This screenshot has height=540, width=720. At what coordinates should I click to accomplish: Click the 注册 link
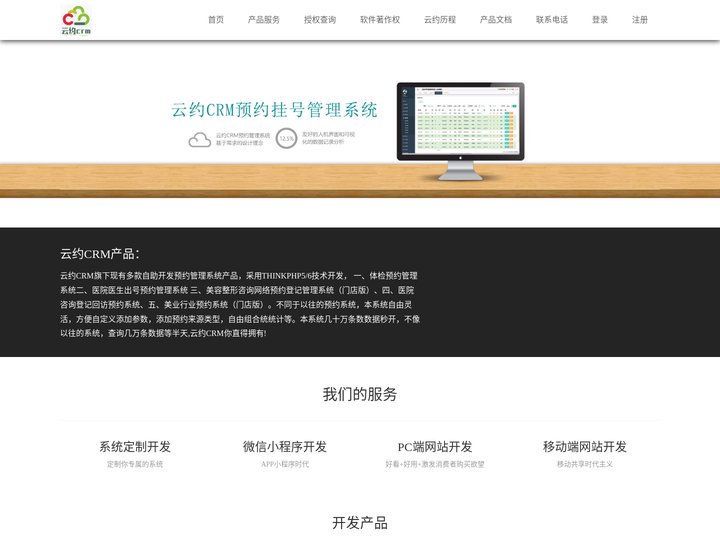tap(640, 20)
